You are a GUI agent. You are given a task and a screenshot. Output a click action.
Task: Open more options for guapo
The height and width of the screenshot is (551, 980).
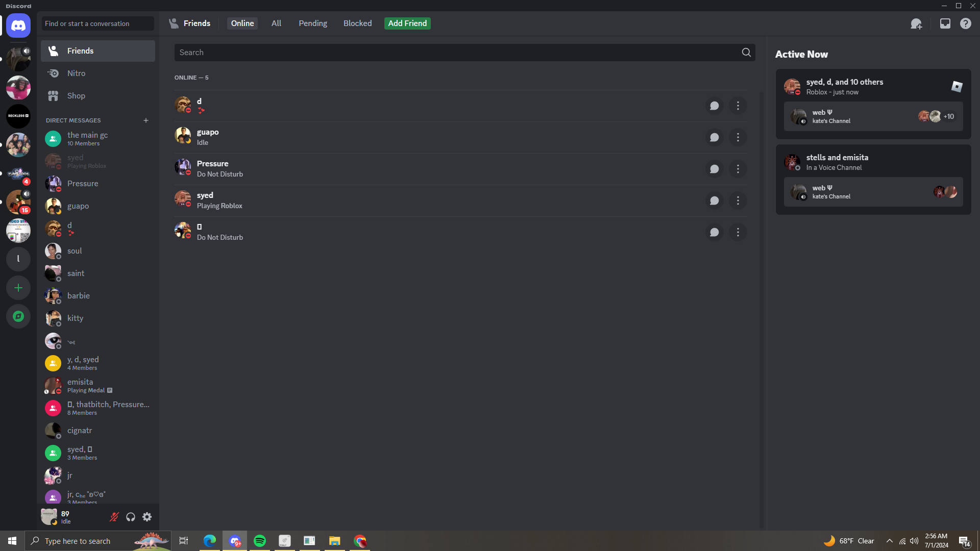(x=738, y=137)
